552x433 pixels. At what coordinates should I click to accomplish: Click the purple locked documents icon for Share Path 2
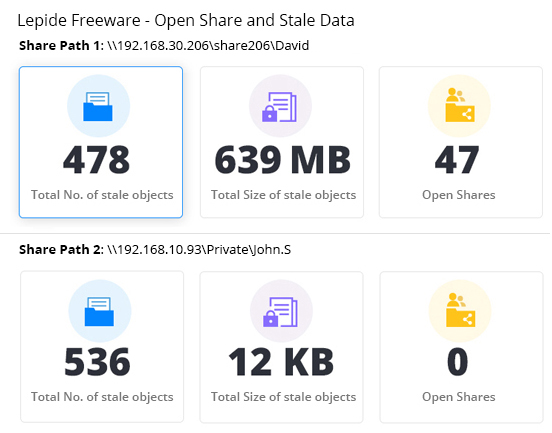(281, 311)
